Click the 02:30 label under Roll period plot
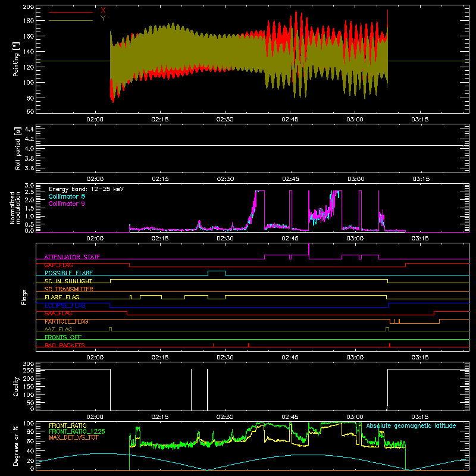This screenshot has height=476, width=476. (226, 179)
